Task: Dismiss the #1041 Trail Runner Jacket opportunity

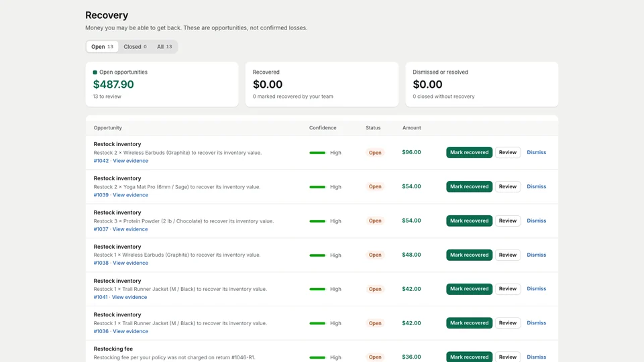Action: [537, 289]
